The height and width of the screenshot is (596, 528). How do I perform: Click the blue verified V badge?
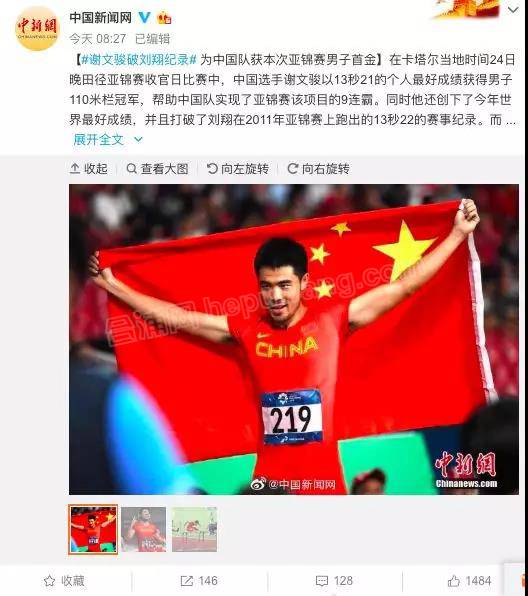tap(144, 17)
